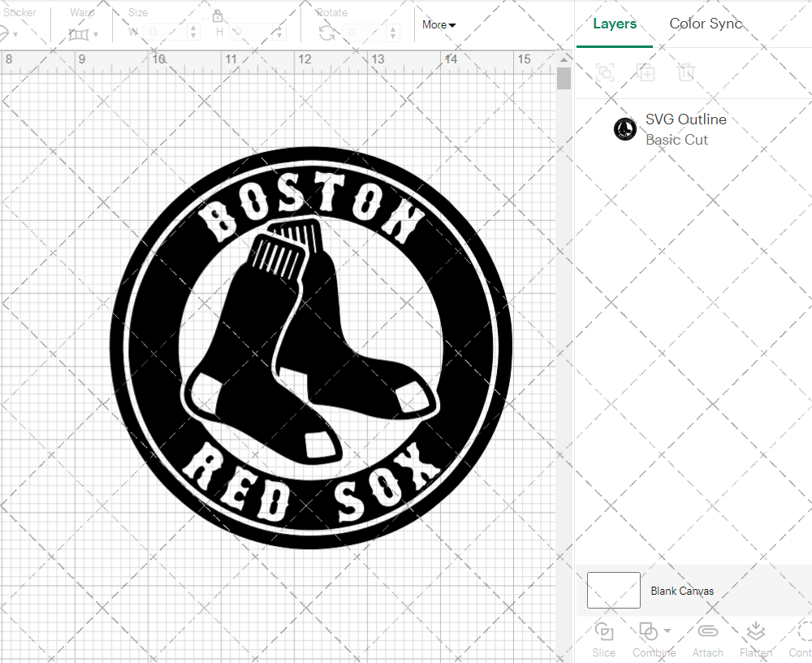Image resolution: width=812 pixels, height=663 pixels.
Task: Select the SVG Outline layer
Action: tap(694, 129)
